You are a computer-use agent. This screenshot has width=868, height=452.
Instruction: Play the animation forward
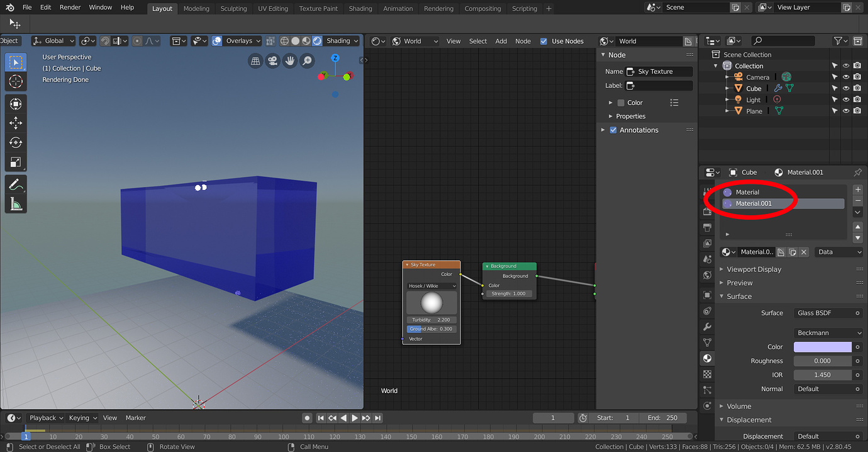tap(355, 418)
